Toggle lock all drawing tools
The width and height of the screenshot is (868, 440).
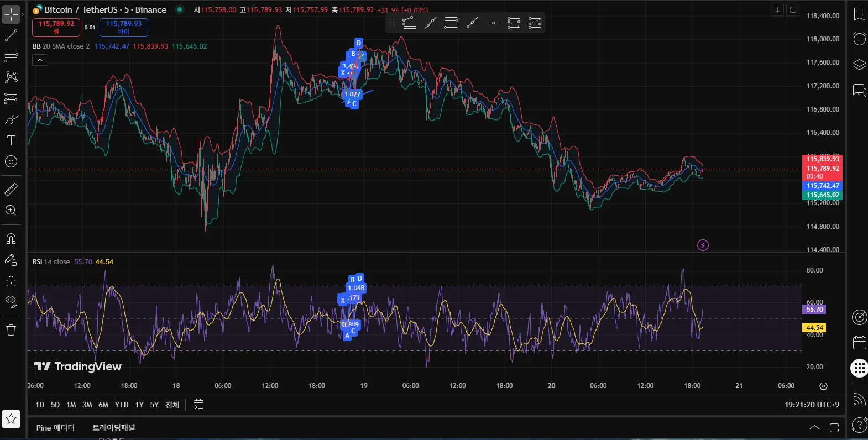point(11,281)
